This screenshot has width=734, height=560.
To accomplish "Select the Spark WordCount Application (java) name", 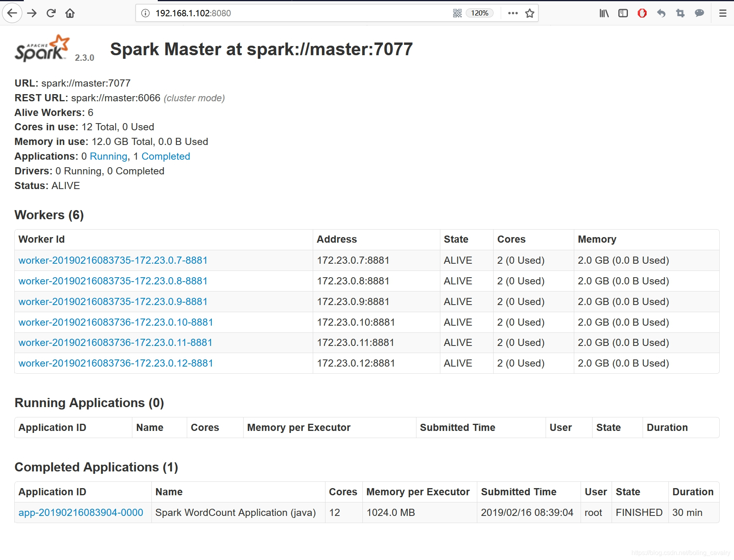I will 235,512.
